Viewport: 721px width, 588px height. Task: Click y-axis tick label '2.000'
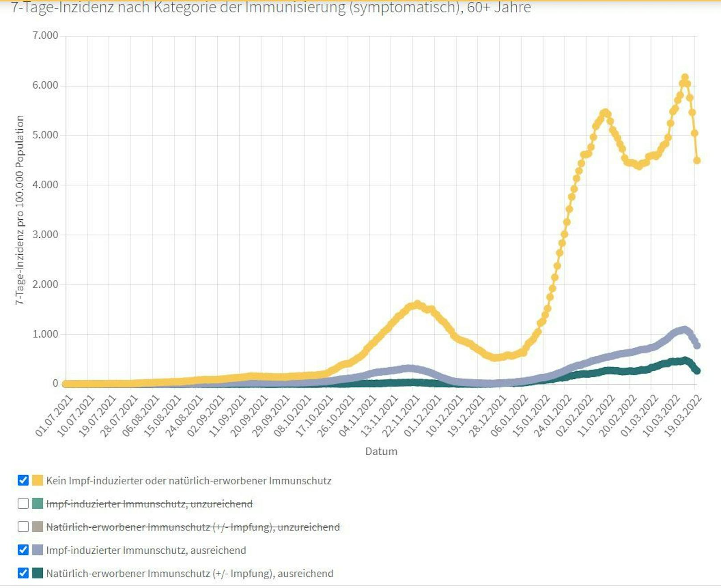(x=45, y=284)
